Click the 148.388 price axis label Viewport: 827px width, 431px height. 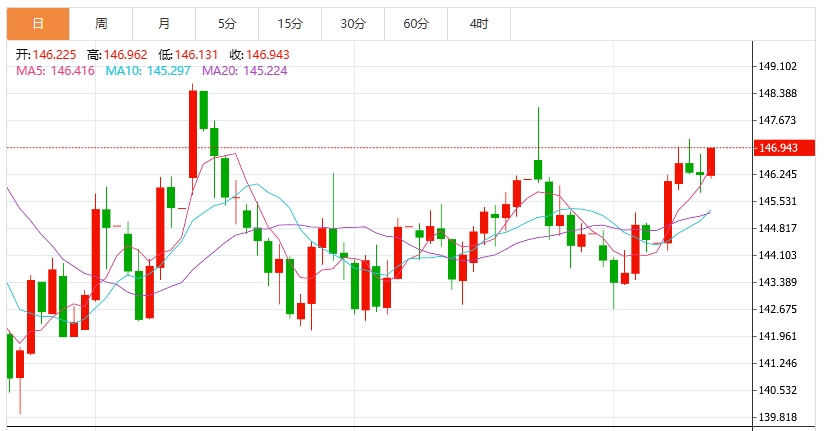[777, 93]
